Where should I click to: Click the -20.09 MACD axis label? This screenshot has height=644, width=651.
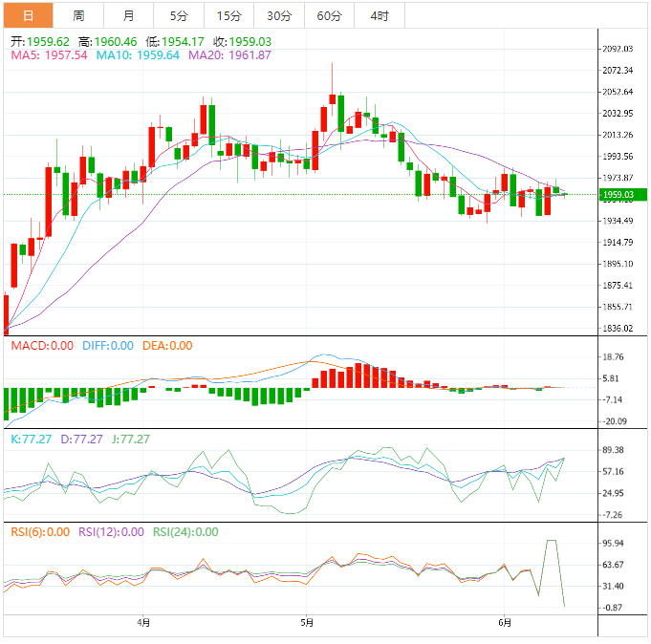615,421
